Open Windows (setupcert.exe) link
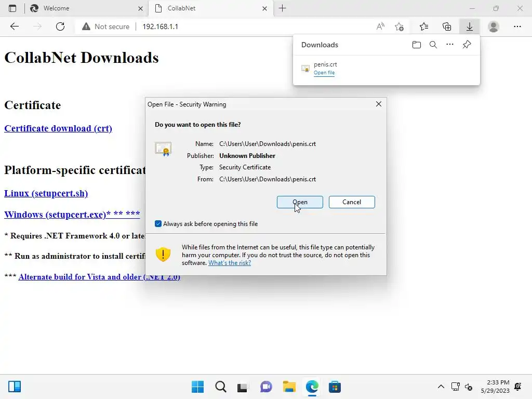Image resolution: width=532 pixels, height=399 pixels. click(x=72, y=215)
